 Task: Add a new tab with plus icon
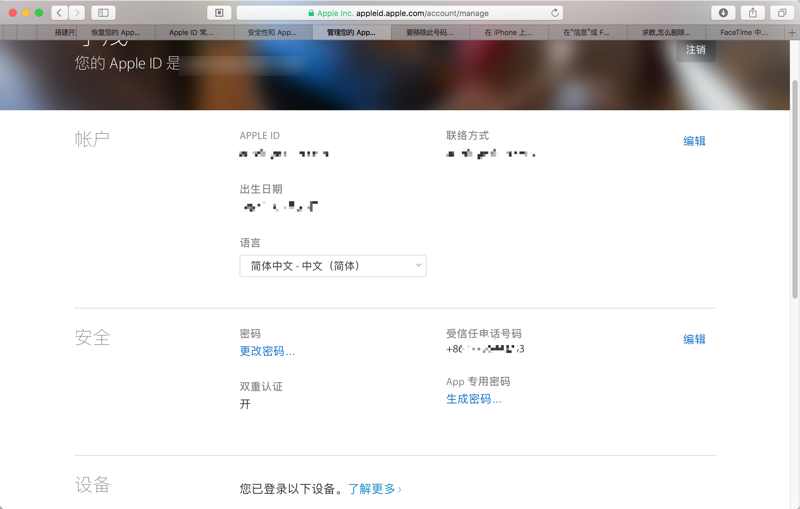click(792, 33)
